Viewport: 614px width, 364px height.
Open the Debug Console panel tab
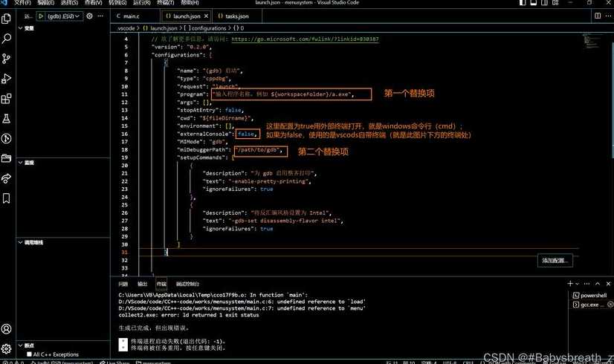point(187,284)
